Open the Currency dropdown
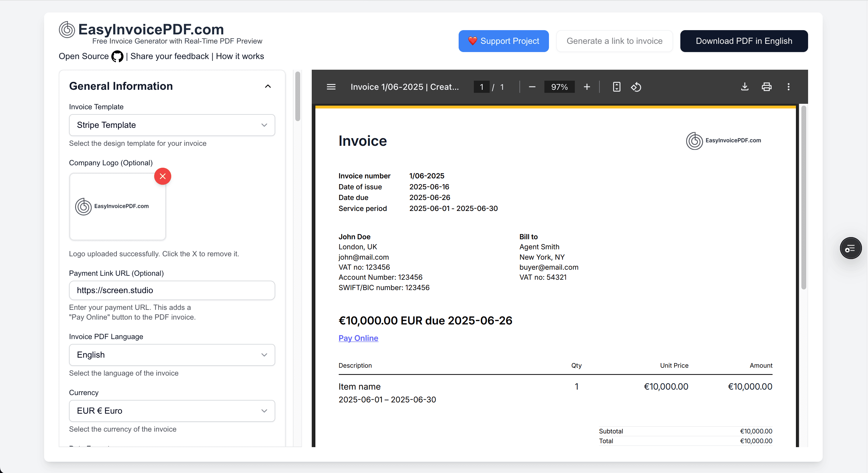This screenshot has width=868, height=473. point(172,411)
